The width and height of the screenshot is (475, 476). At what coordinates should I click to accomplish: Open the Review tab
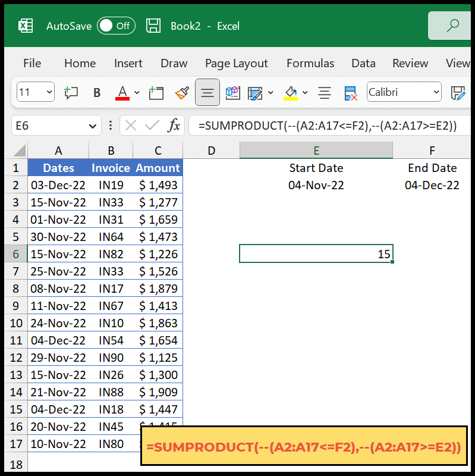(410, 63)
